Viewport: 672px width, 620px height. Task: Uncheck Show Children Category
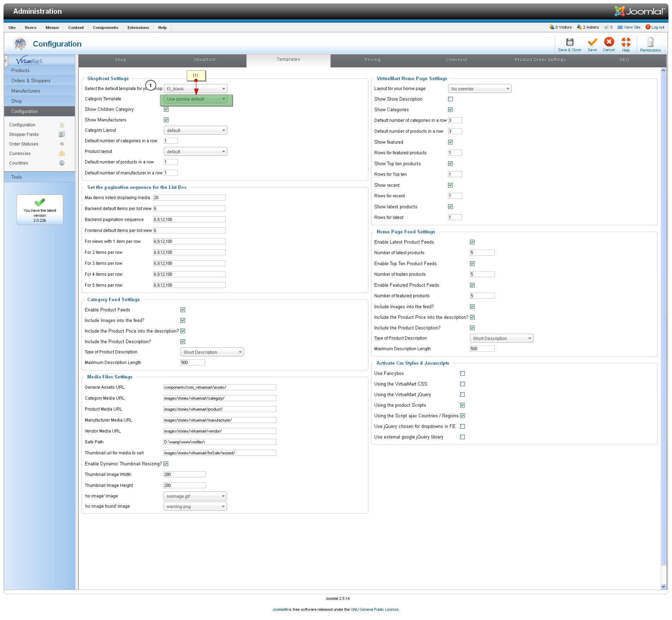166,109
